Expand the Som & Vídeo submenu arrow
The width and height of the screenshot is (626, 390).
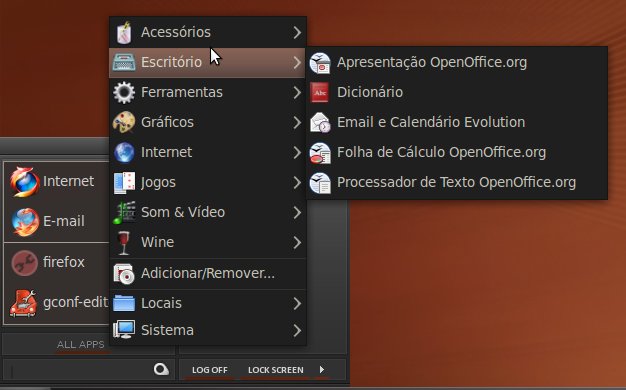click(x=297, y=212)
